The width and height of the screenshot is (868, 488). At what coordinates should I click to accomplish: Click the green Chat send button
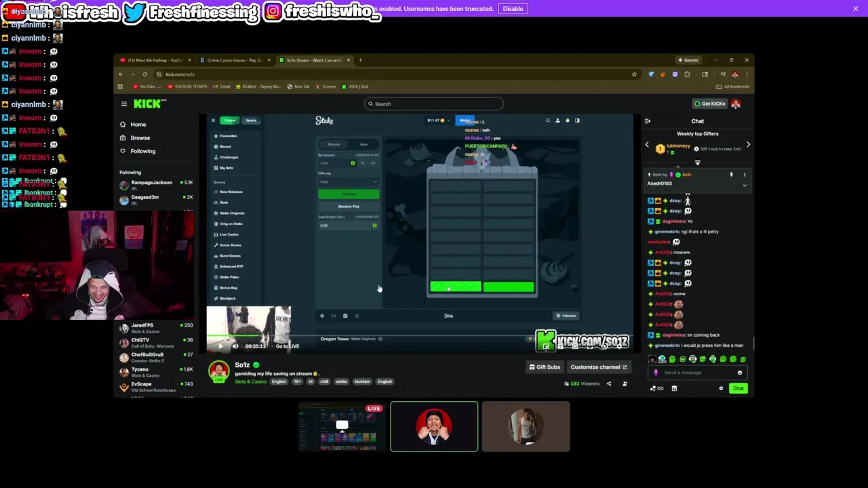[x=738, y=388]
